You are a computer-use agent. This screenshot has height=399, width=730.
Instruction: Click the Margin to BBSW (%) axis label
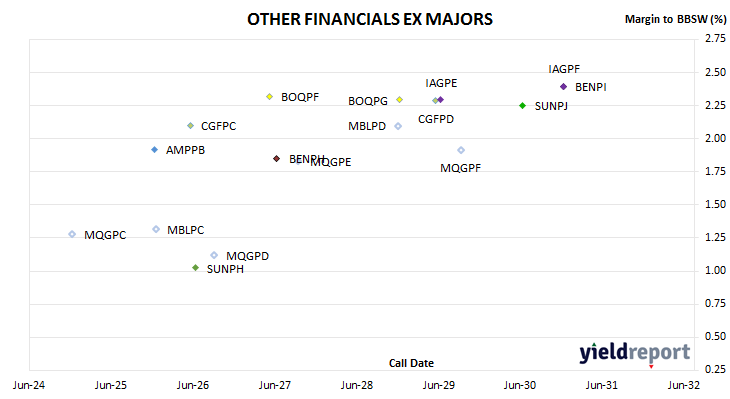point(676,19)
